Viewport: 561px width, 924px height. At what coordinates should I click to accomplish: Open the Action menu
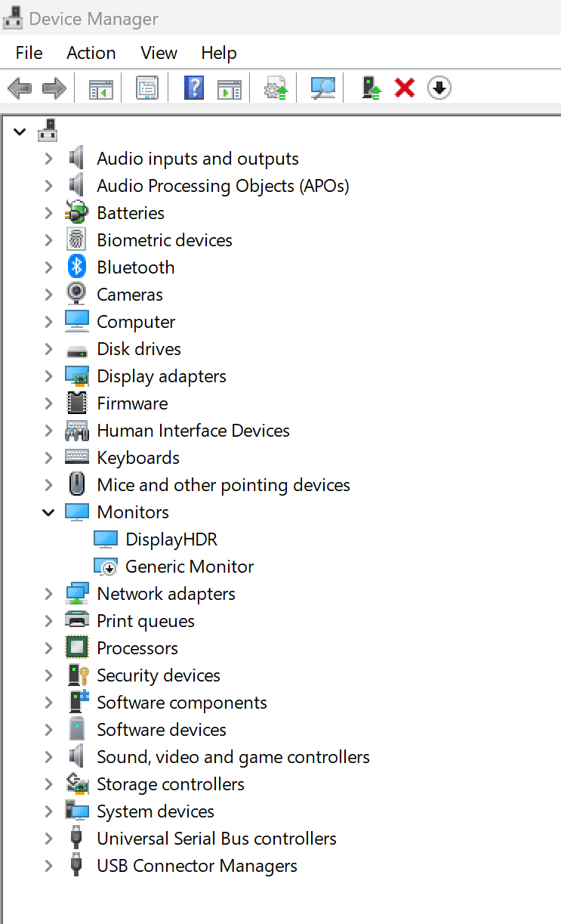click(x=91, y=53)
